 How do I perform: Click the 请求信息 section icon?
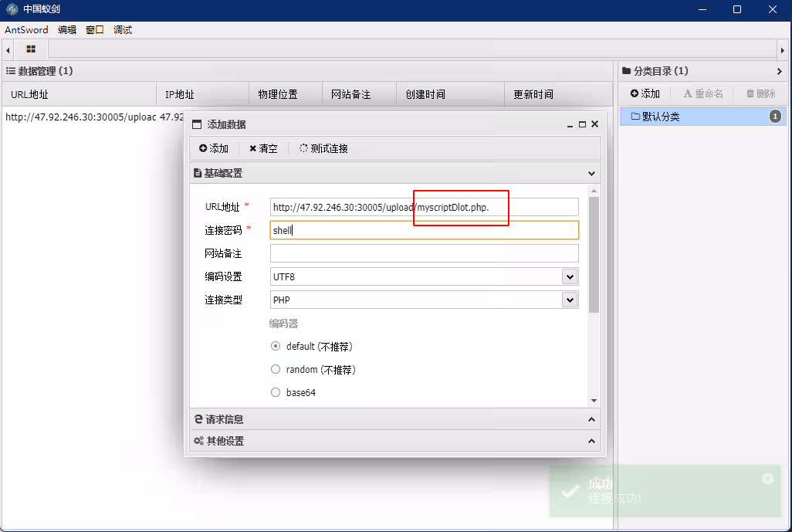(198, 419)
